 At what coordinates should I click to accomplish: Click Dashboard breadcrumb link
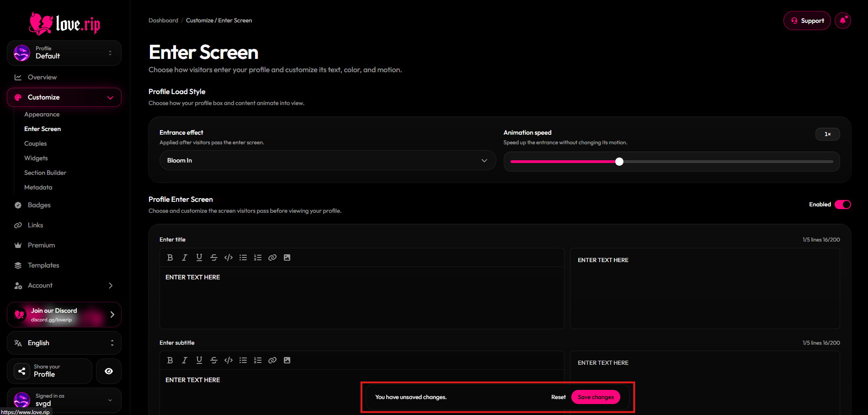tap(163, 21)
